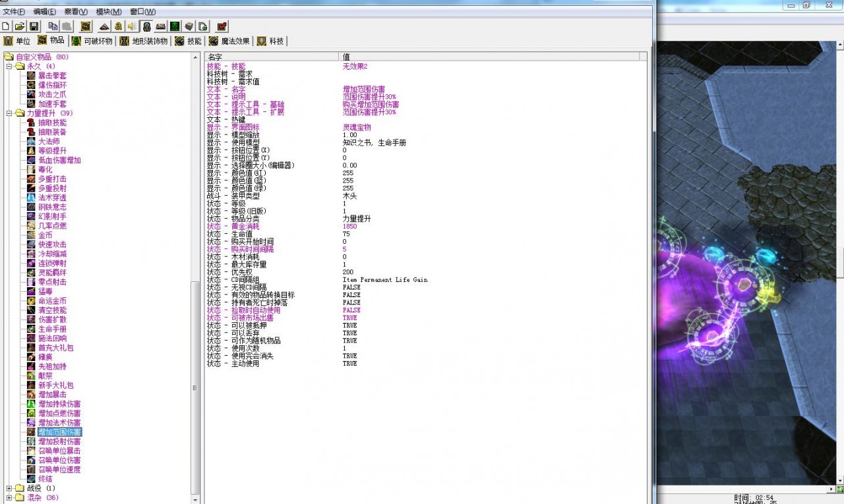Switch to the 科技 tab

271,41
